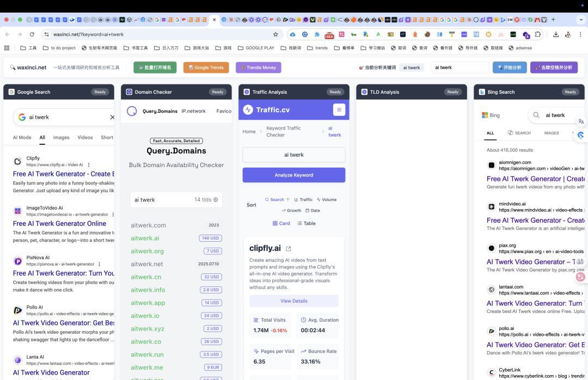This screenshot has height=380, width=588.
Task: Open PixNova AI result options dots
Action: pos(100,264)
